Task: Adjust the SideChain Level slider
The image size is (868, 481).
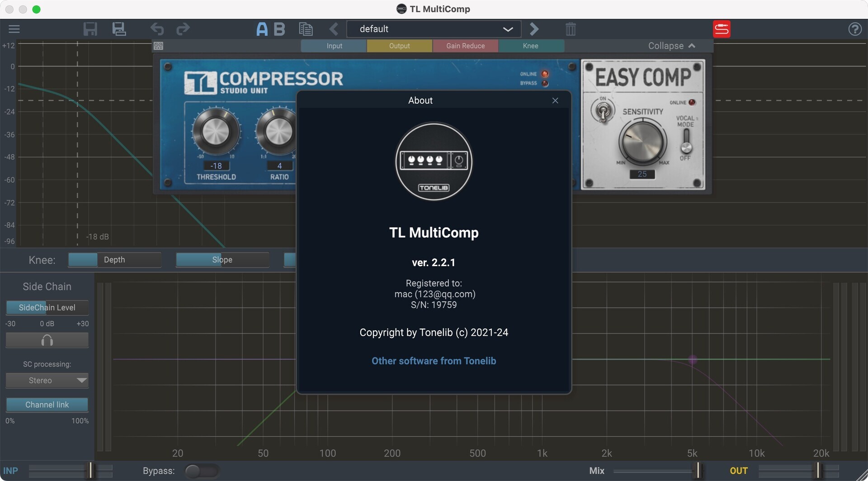Action: tap(47, 308)
